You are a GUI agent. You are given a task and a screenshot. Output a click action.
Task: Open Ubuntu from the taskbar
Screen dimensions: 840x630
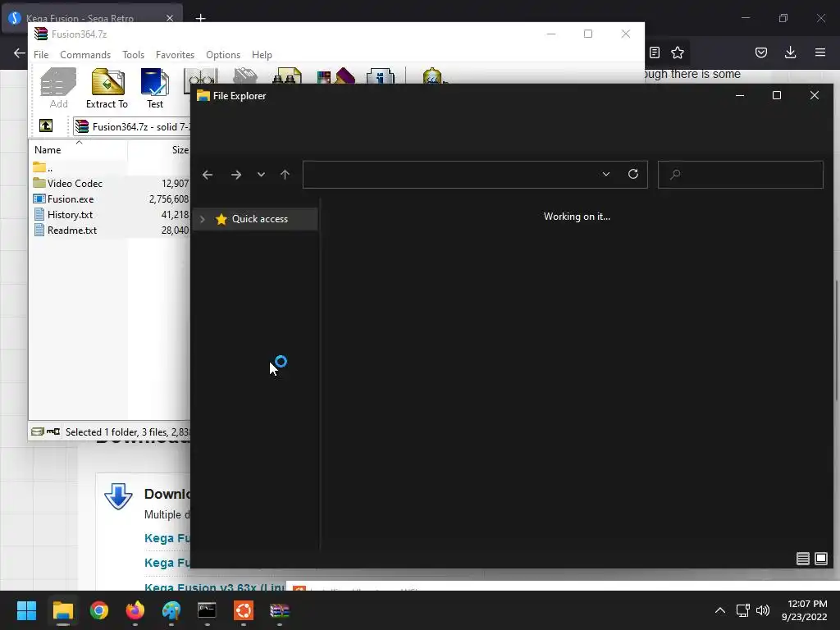[x=243, y=610]
